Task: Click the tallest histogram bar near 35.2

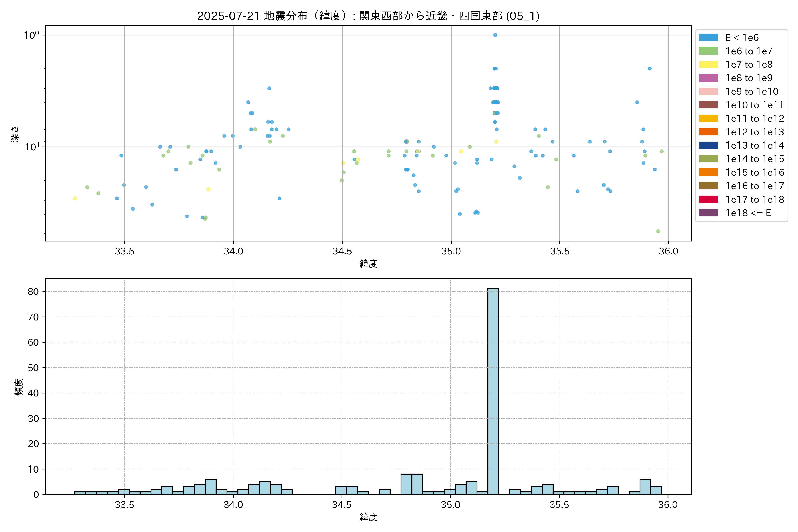Action: pyautogui.click(x=493, y=390)
